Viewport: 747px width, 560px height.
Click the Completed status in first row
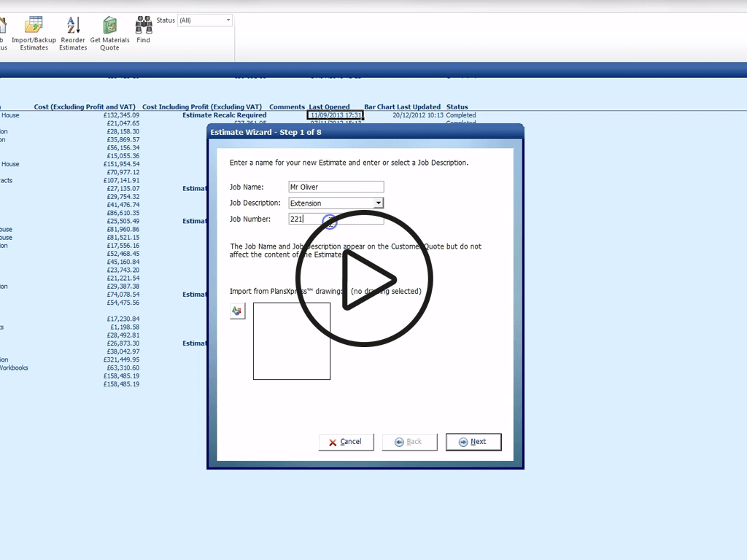(x=461, y=115)
